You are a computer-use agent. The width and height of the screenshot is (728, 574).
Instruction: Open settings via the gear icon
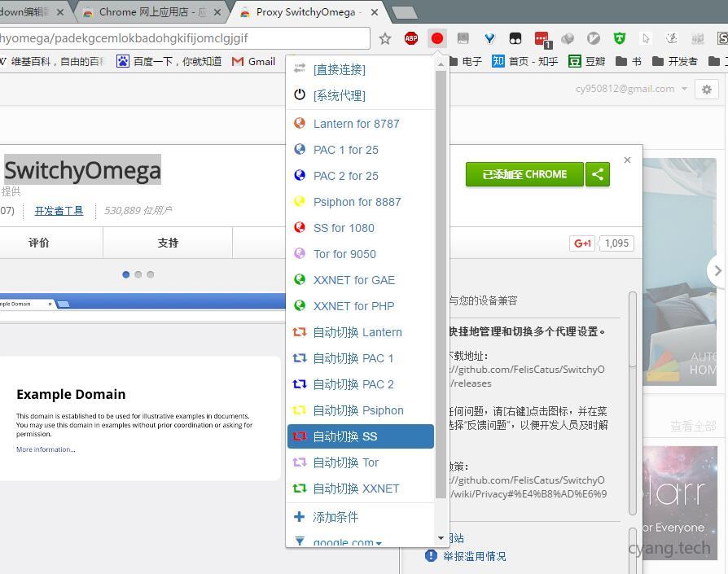click(707, 90)
